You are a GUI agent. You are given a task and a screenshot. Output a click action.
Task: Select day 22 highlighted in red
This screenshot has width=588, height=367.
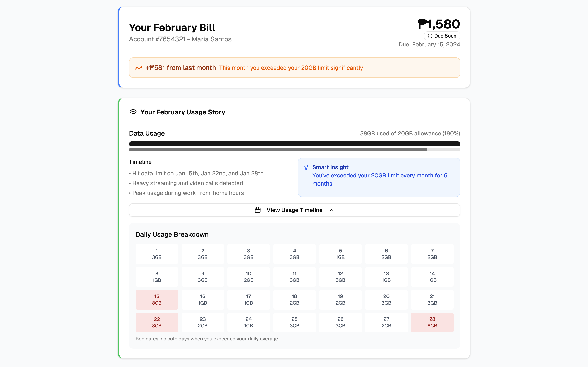point(157,322)
